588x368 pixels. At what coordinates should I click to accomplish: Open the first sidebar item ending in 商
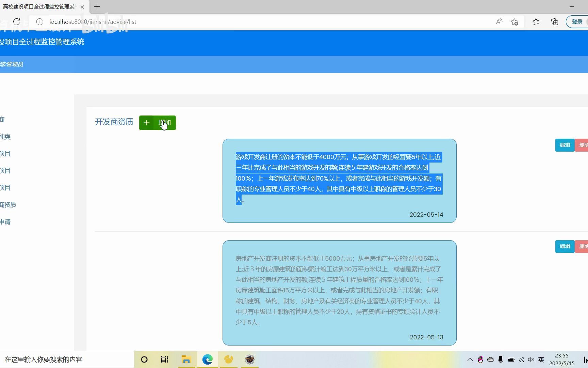(2, 120)
